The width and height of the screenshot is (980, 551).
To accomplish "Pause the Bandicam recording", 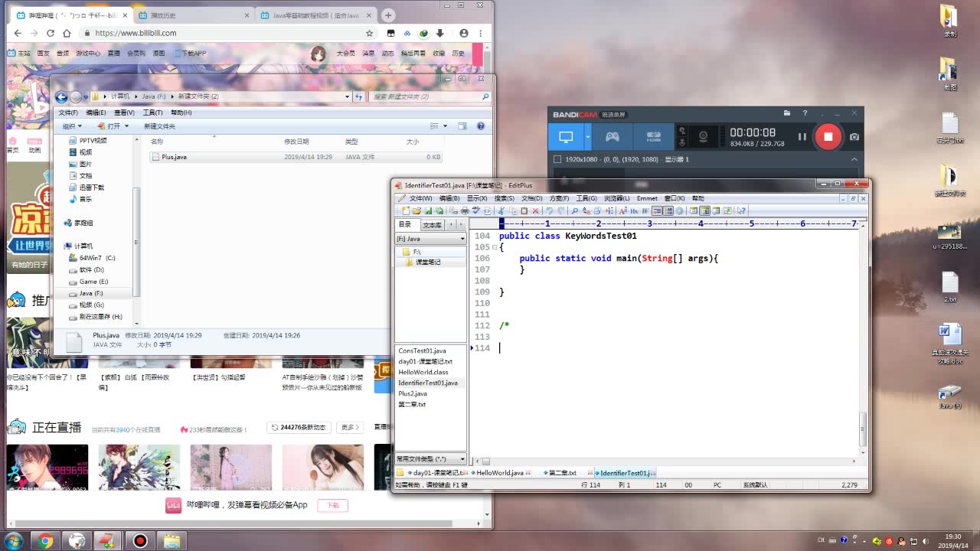I will (802, 136).
